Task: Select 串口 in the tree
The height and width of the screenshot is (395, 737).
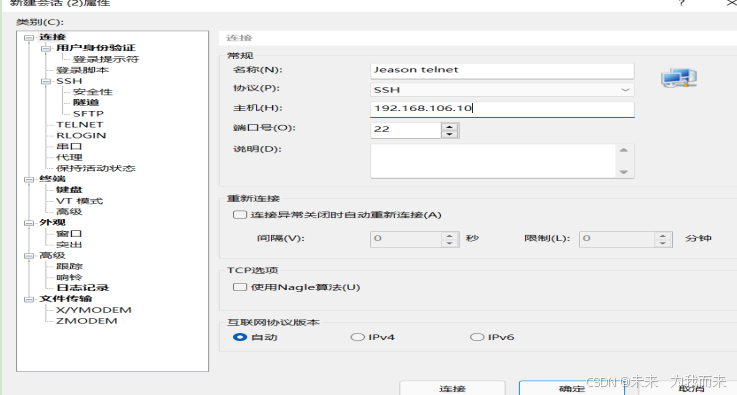Action: [69, 146]
